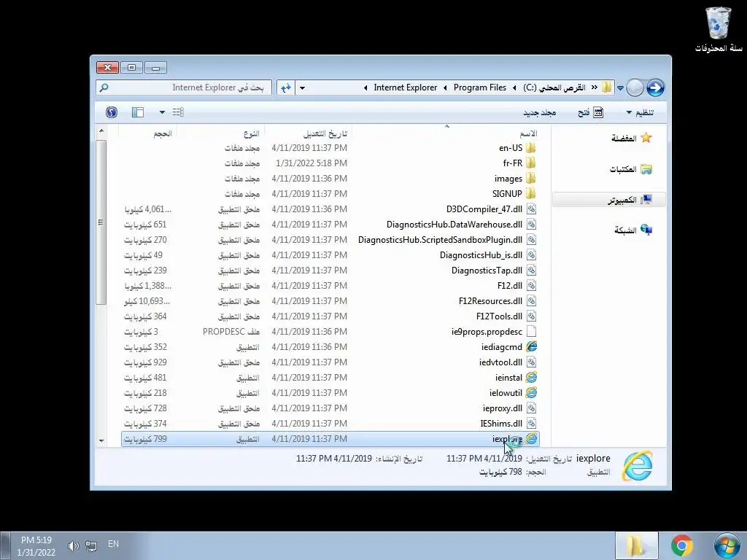The width and height of the screenshot is (747, 560).
Task: Open the تنظيم (Organize) menu
Action: (x=639, y=112)
